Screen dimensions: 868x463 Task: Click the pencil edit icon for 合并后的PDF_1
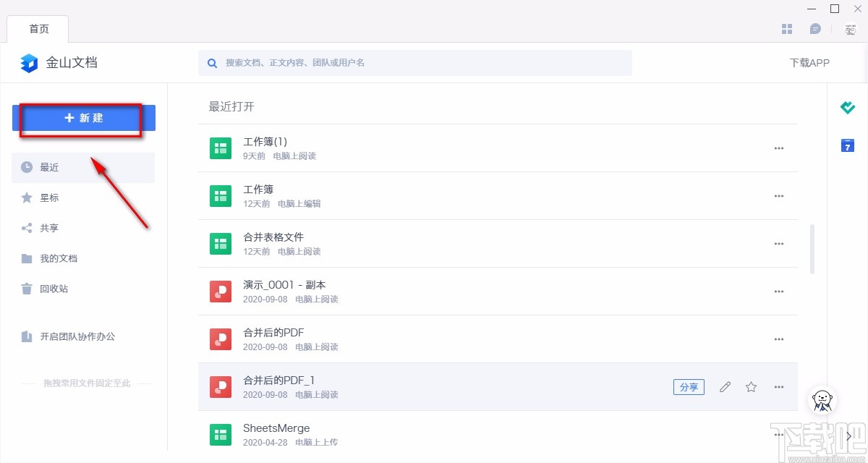coord(725,387)
